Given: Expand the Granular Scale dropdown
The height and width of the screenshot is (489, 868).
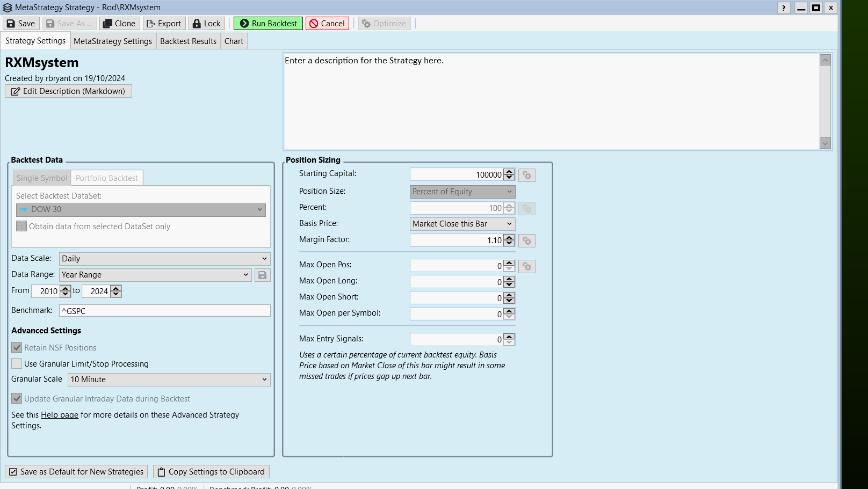Looking at the screenshot, I should [x=169, y=379].
